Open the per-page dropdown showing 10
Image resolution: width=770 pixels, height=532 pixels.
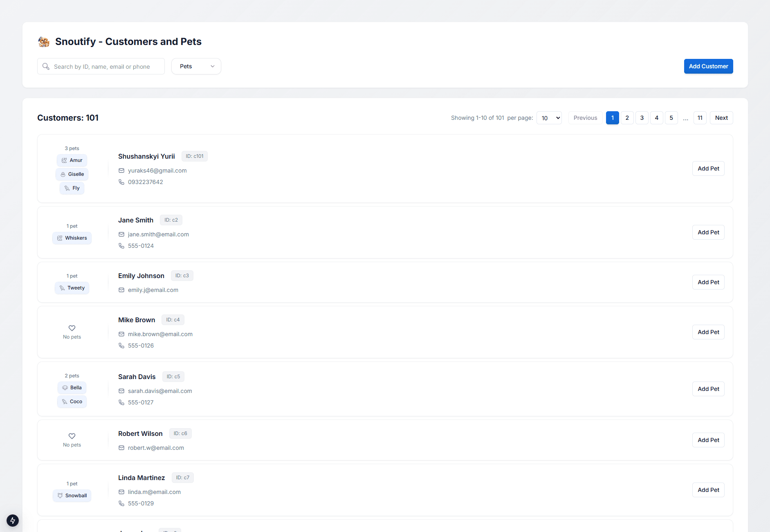coord(549,118)
